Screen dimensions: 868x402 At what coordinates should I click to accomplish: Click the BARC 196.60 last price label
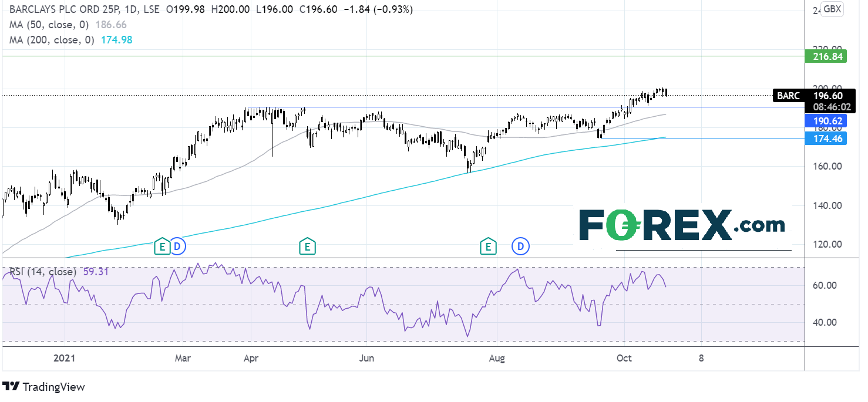coord(814,96)
